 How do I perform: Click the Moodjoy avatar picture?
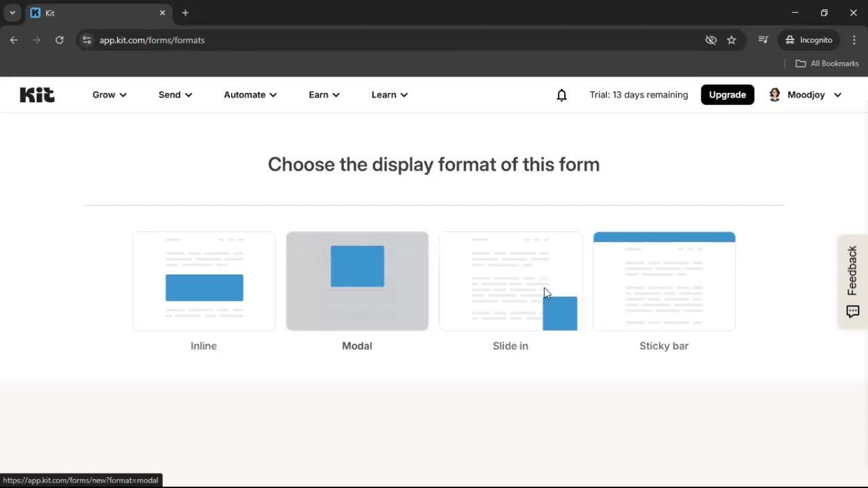(774, 95)
